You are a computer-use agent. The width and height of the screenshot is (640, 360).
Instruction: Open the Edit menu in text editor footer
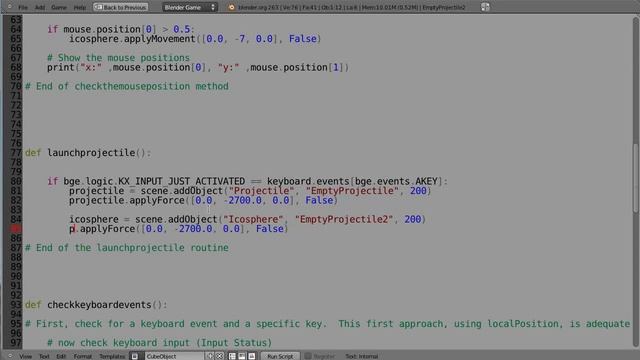tap(61, 356)
